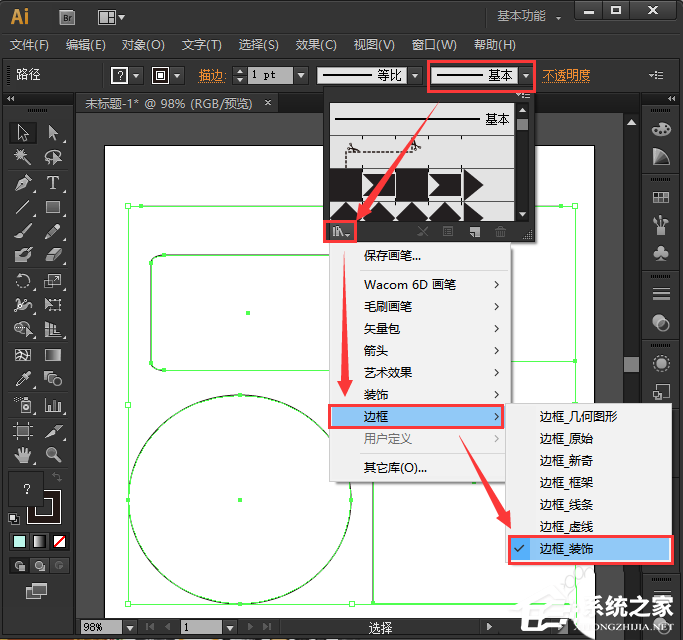The width and height of the screenshot is (683, 640).
Task: Activate the Direct Selection arrow tool
Action: [53, 133]
